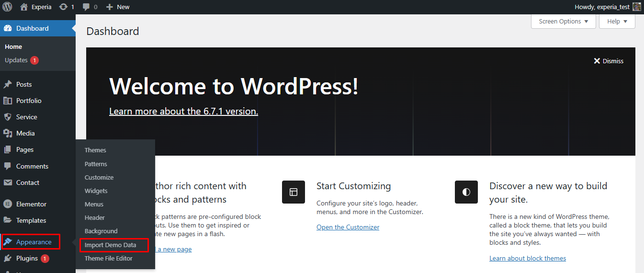644x273 pixels.
Task: Click the Templates folder icon
Action: point(8,220)
